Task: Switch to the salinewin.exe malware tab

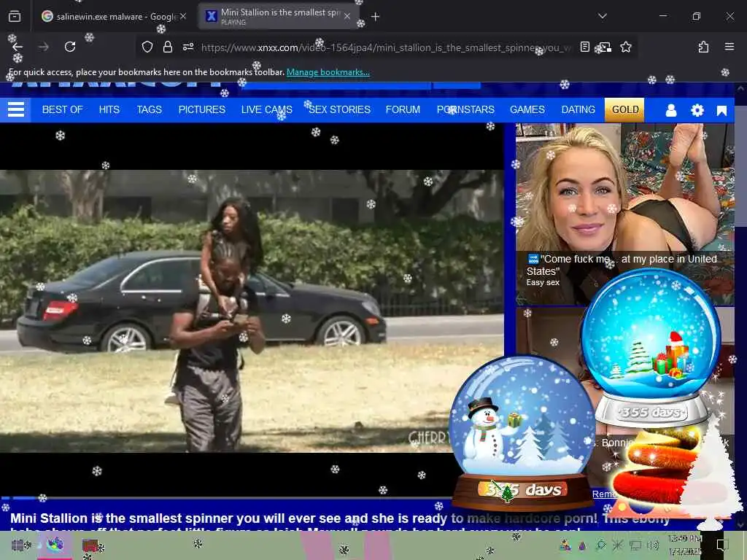Action: coord(115,17)
